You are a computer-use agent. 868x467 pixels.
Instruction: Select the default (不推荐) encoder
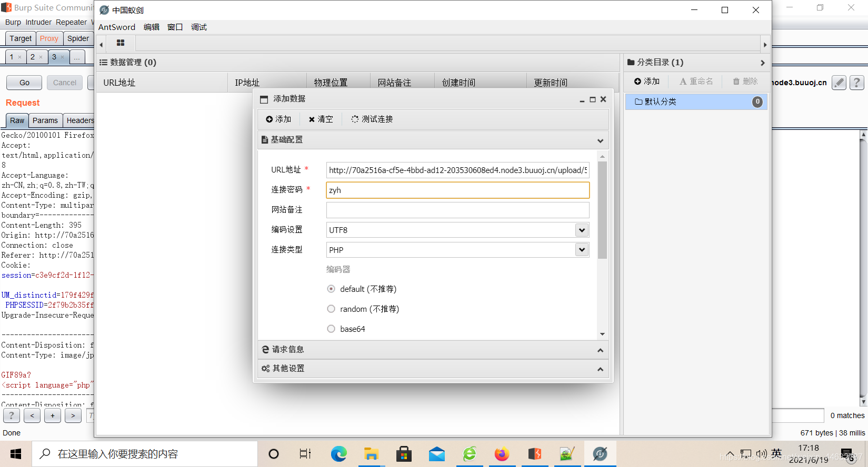(x=331, y=289)
